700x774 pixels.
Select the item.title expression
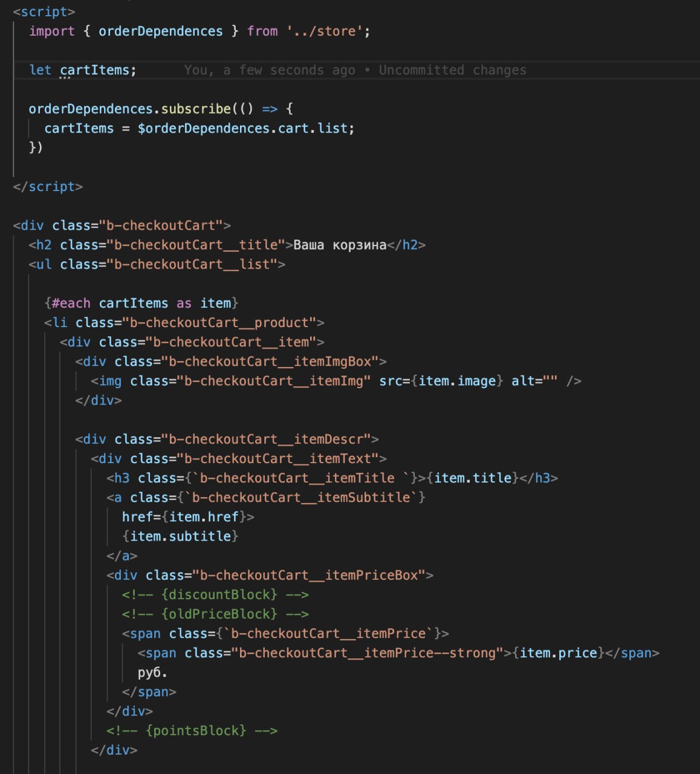point(473,478)
